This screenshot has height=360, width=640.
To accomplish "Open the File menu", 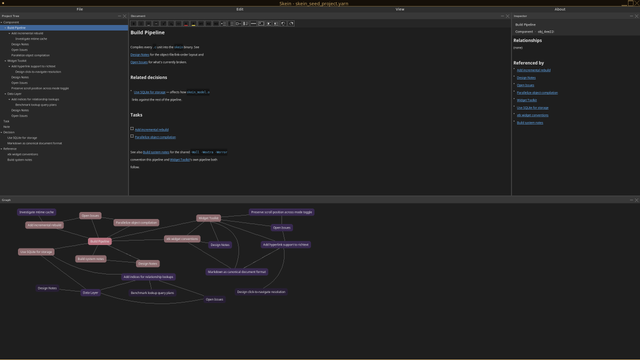I will [x=80, y=9].
